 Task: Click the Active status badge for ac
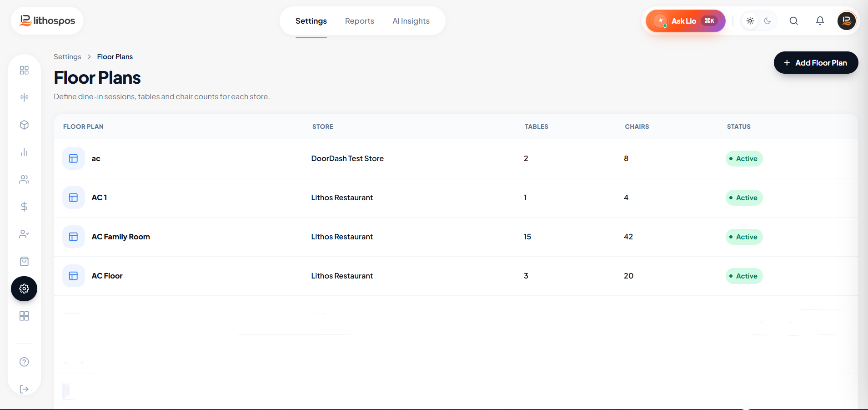click(x=744, y=158)
